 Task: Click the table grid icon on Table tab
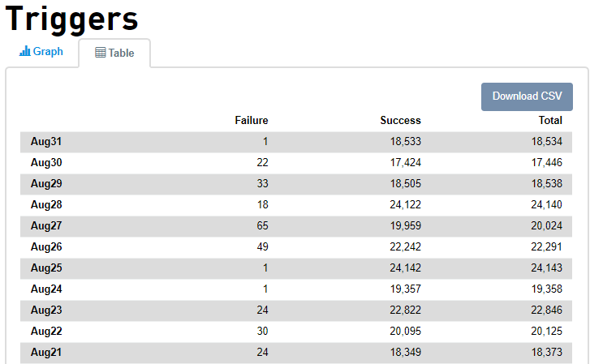pyautogui.click(x=101, y=54)
